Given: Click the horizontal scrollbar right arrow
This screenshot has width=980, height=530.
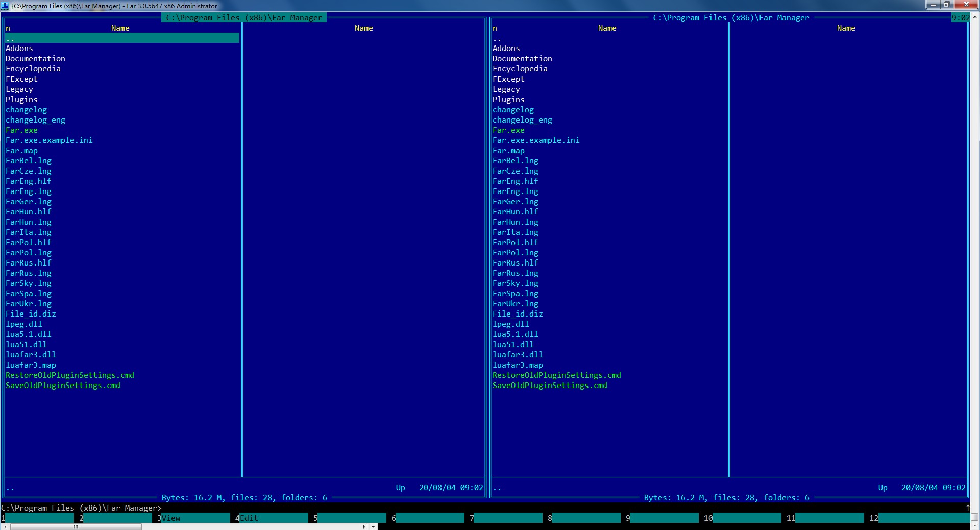Looking at the screenshot, I should tap(364, 526).
